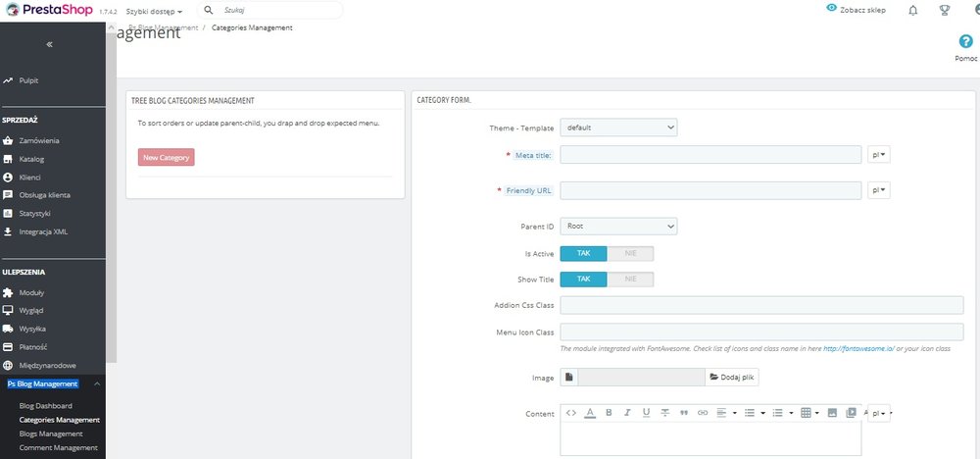Click the New Category button
This screenshot has width=980, height=459.
click(167, 158)
